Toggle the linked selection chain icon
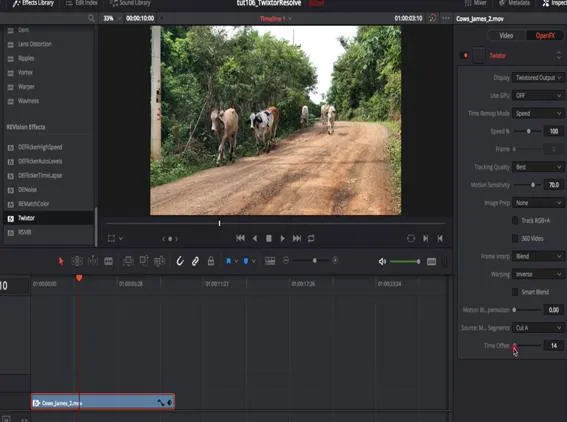 pos(195,261)
